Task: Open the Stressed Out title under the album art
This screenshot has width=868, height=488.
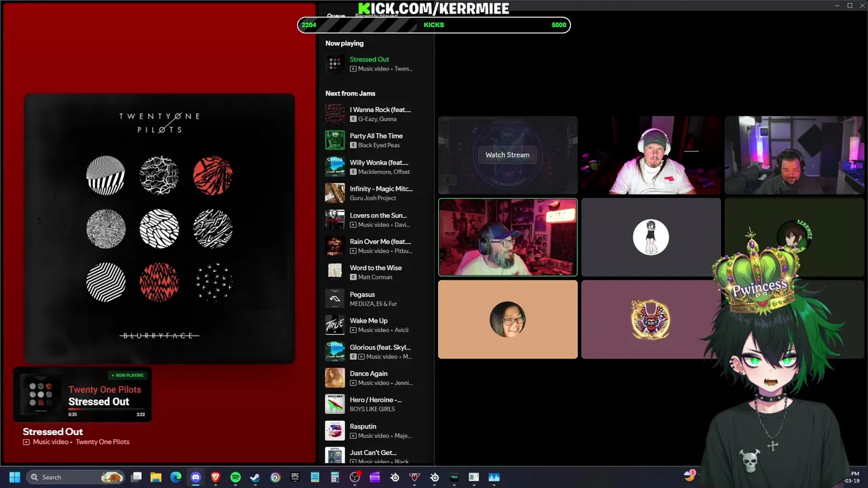Action: (x=53, y=432)
